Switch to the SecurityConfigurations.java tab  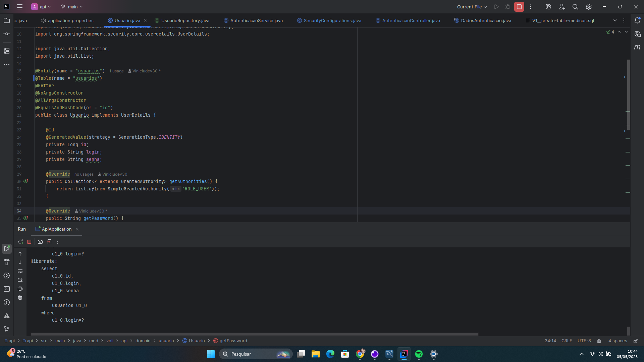[x=329, y=20]
